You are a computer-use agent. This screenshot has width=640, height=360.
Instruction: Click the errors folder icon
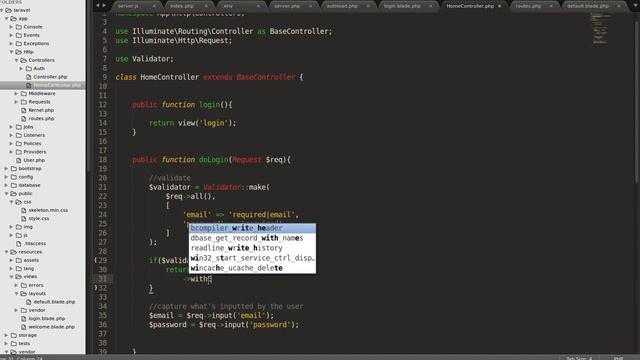pyautogui.click(x=24, y=285)
